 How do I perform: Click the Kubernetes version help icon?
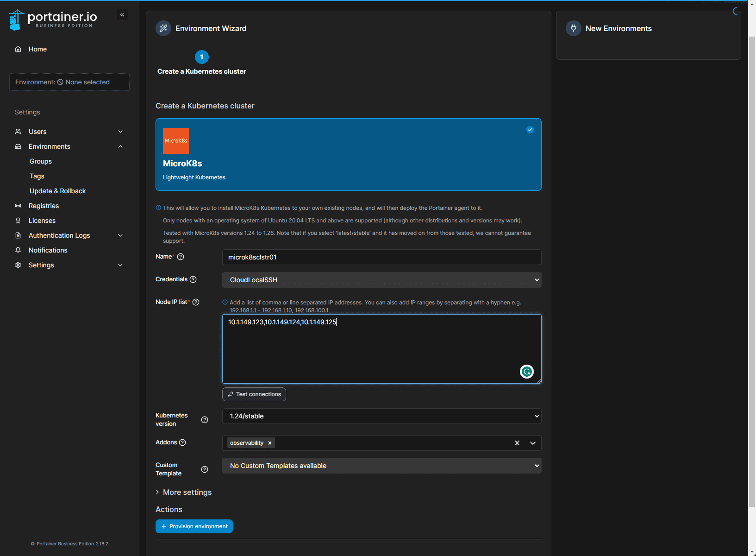click(205, 420)
